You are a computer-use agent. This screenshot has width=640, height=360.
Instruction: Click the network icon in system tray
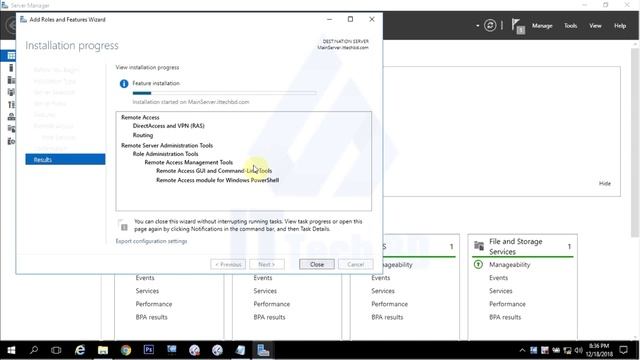pyautogui.click(x=567, y=350)
